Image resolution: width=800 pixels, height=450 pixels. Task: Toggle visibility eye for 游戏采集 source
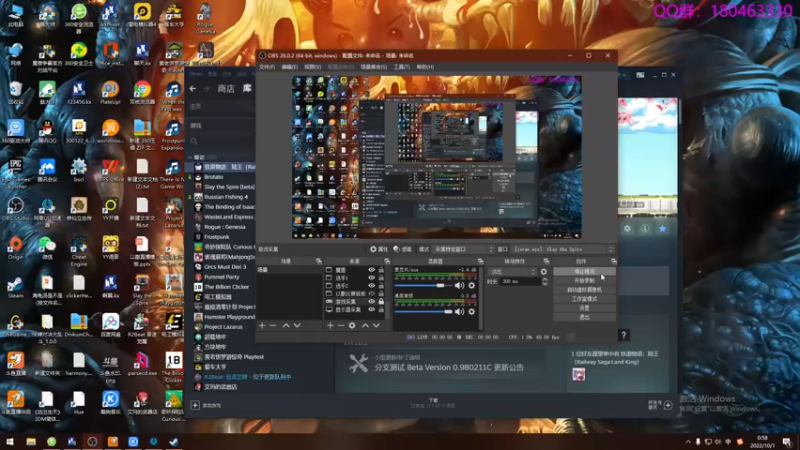(x=371, y=302)
